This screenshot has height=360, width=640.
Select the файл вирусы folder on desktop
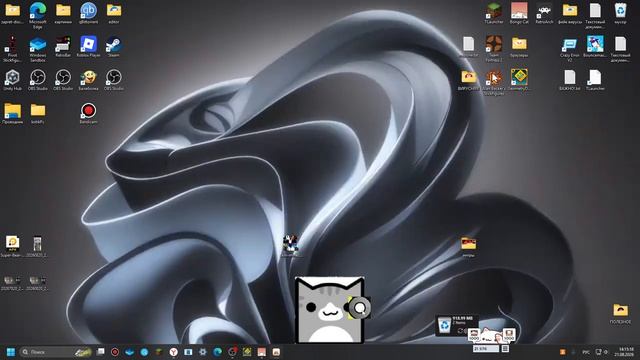tap(570, 13)
